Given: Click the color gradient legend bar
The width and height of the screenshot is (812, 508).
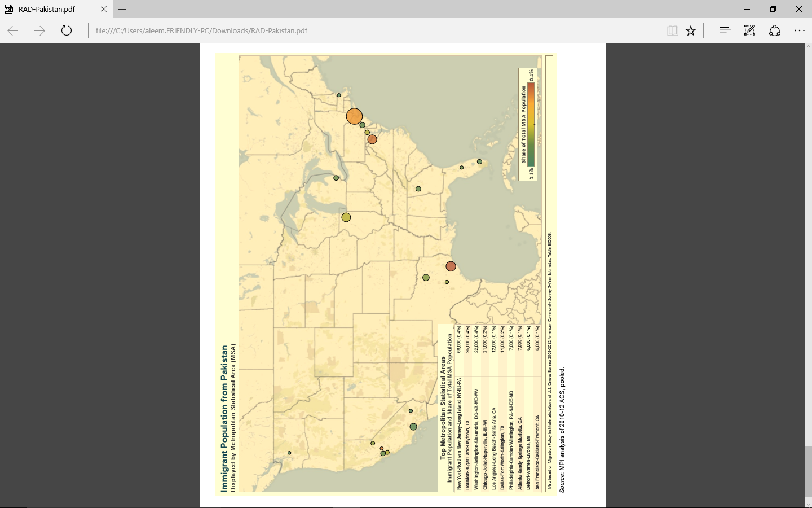Looking at the screenshot, I should [x=531, y=125].
